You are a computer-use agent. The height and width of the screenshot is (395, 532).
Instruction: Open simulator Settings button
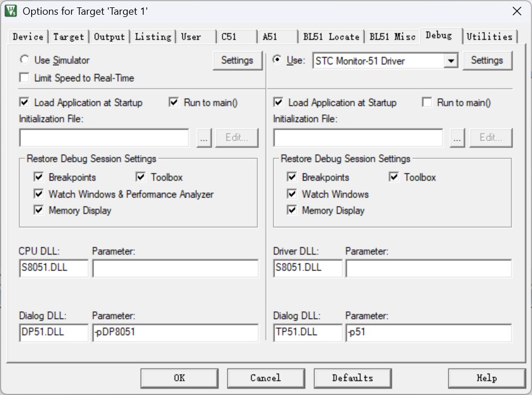click(237, 61)
